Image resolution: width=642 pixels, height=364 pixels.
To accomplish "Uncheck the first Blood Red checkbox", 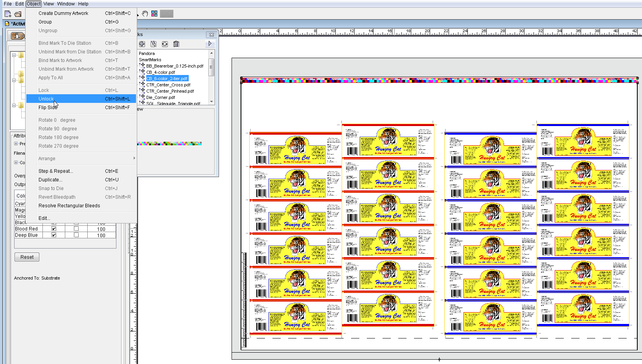I will pos(54,229).
